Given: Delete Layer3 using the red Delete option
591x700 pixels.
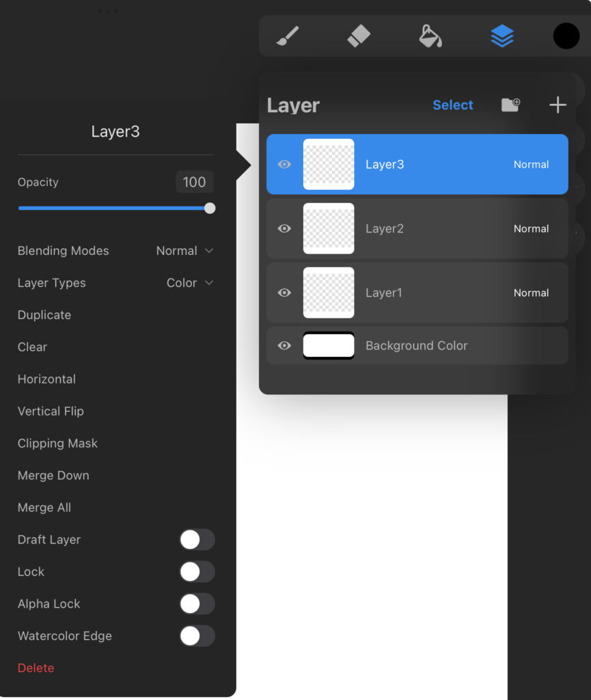Looking at the screenshot, I should 35,668.
